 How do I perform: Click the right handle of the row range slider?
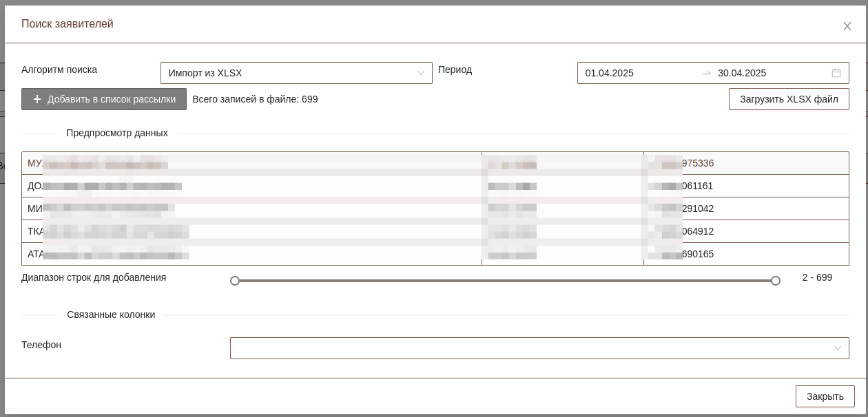[x=776, y=281]
